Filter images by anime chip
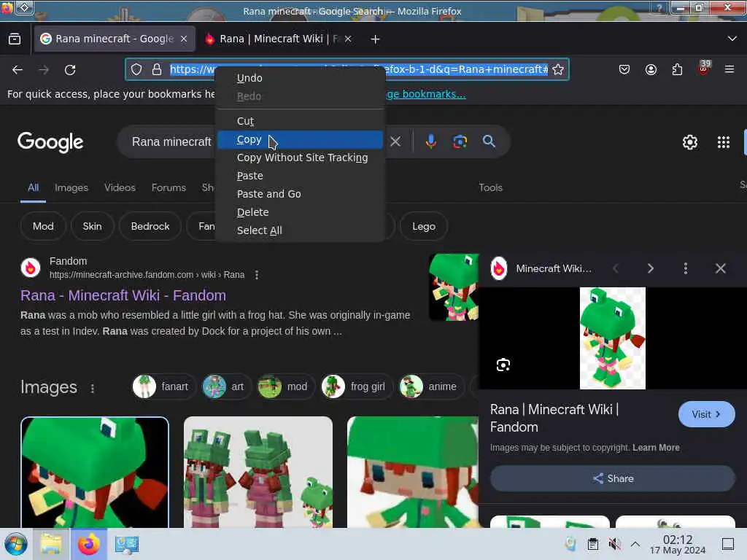747x560 pixels. (x=430, y=386)
